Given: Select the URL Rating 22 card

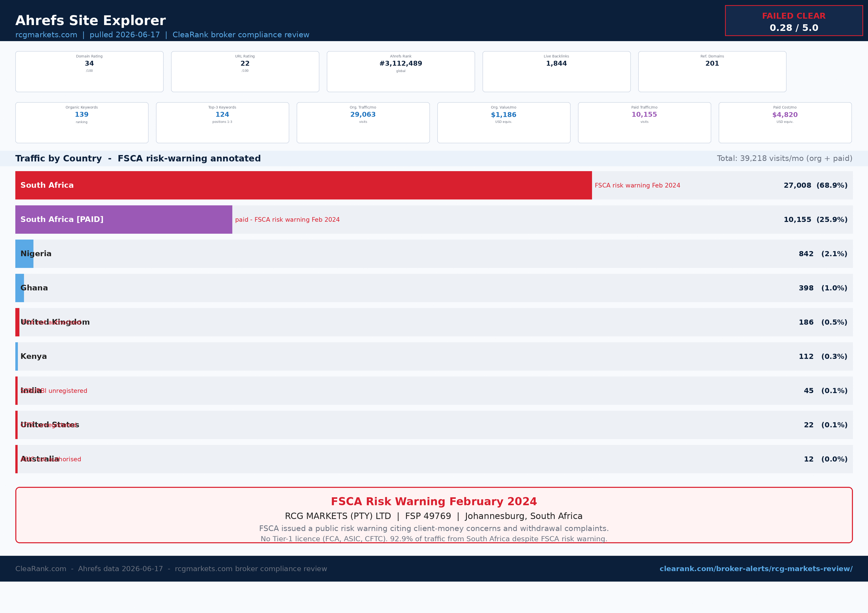Looking at the screenshot, I should tap(245, 72).
